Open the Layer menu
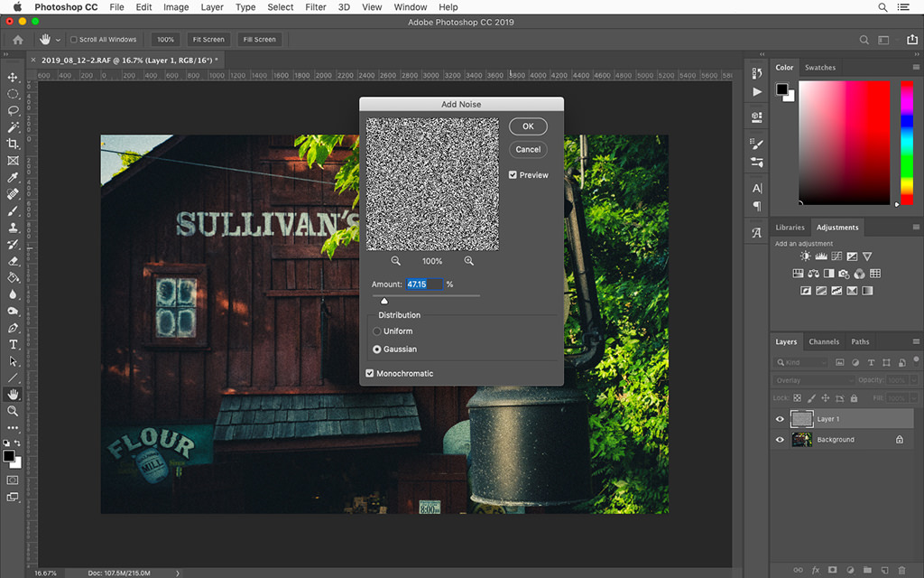Viewport: 924px width, 578px height. tap(211, 7)
